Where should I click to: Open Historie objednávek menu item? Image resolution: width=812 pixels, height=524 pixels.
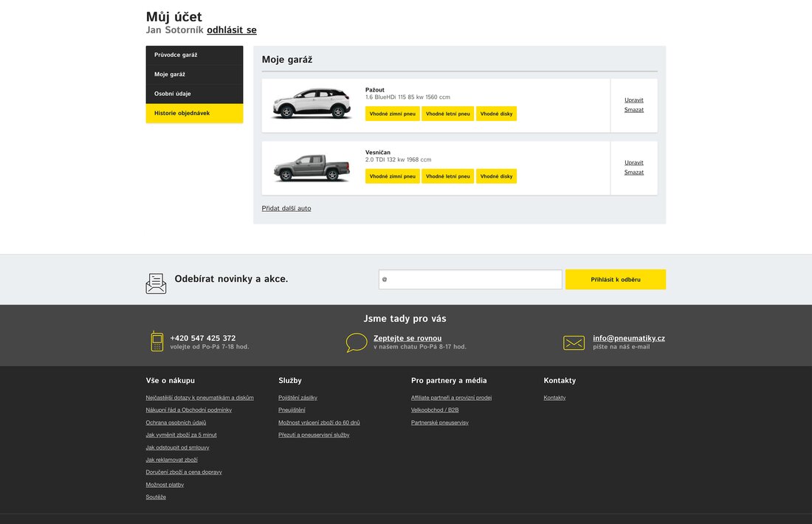click(194, 114)
